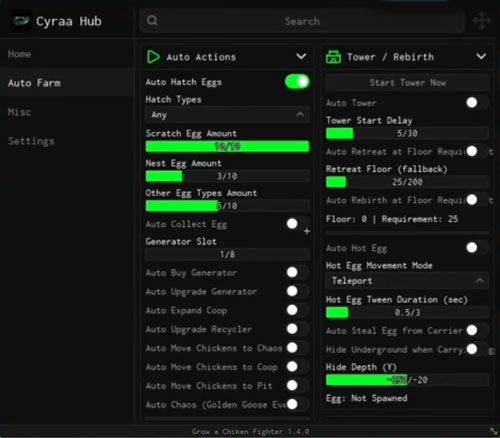Click the Auto Actions play icon
This screenshot has height=438, width=500.
pyautogui.click(x=153, y=57)
